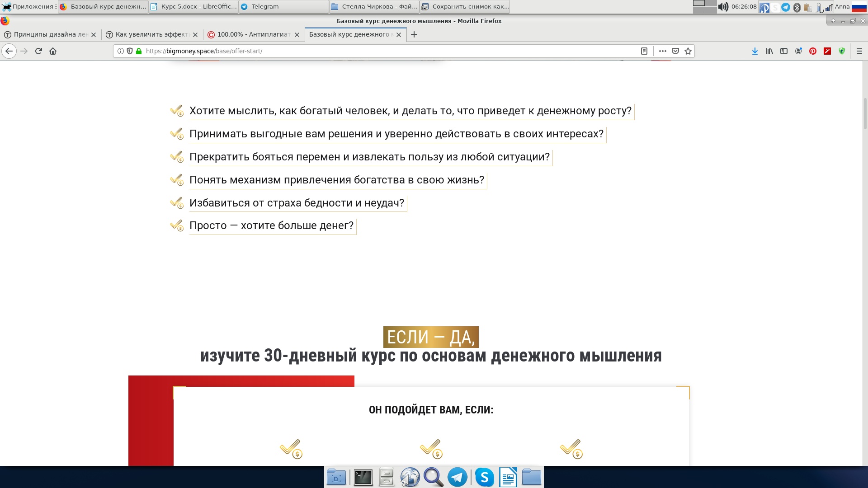Image resolution: width=868 pixels, height=488 pixels.
Task: Open the Library bookmarks icon
Action: pos(769,51)
